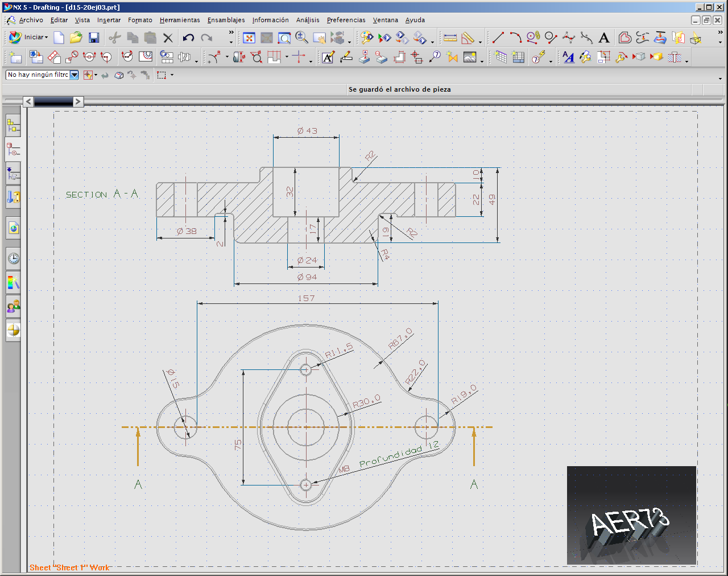Select the Zoom window icon
728x576 pixels.
tap(284, 38)
